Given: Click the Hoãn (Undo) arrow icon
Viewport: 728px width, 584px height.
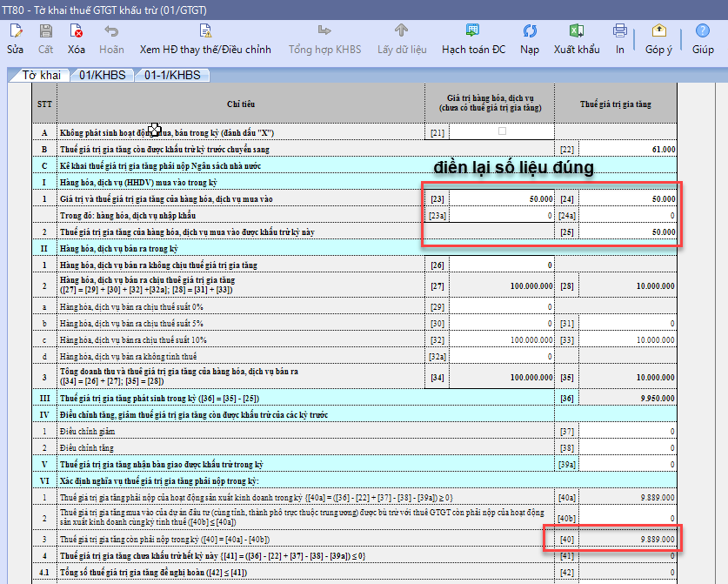Looking at the screenshot, I should click(111, 31).
